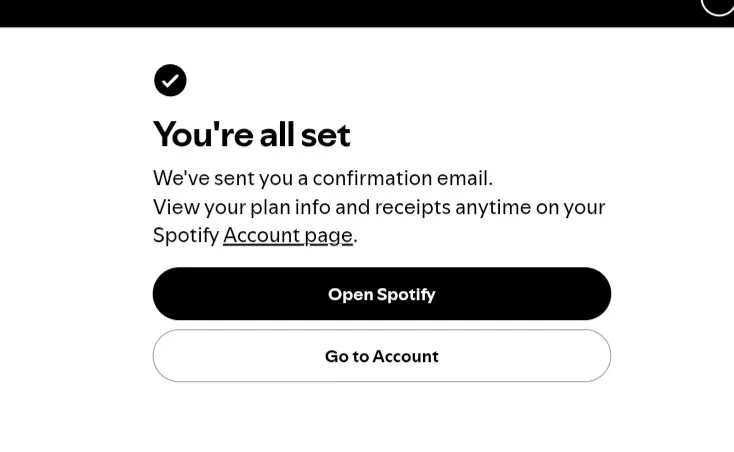Click the "Go to Account" label text

point(382,356)
